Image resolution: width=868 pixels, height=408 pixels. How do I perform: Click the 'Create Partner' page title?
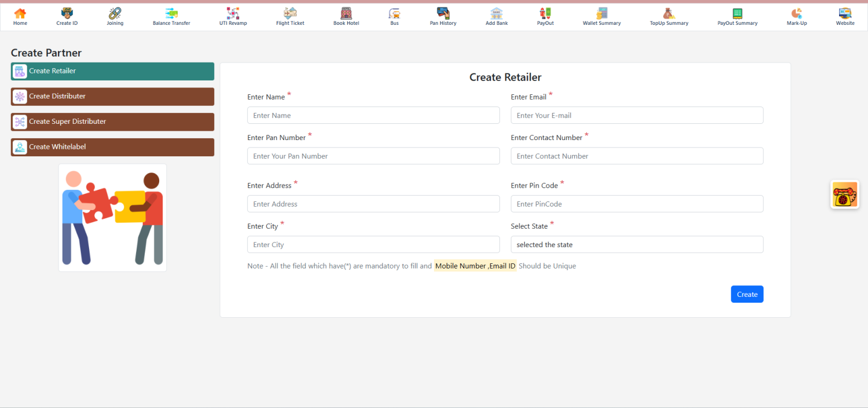pyautogui.click(x=46, y=53)
